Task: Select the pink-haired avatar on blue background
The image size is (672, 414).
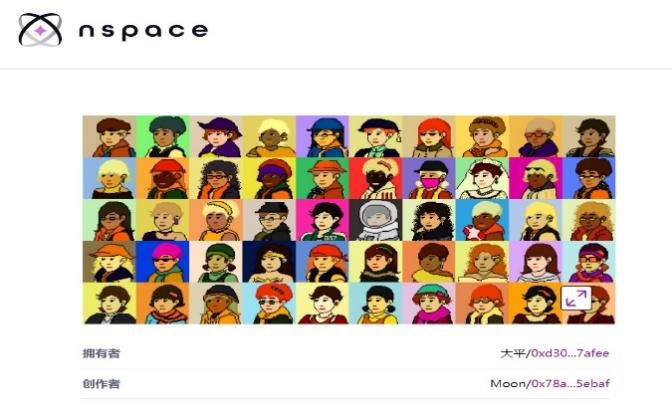Action: click(x=162, y=262)
